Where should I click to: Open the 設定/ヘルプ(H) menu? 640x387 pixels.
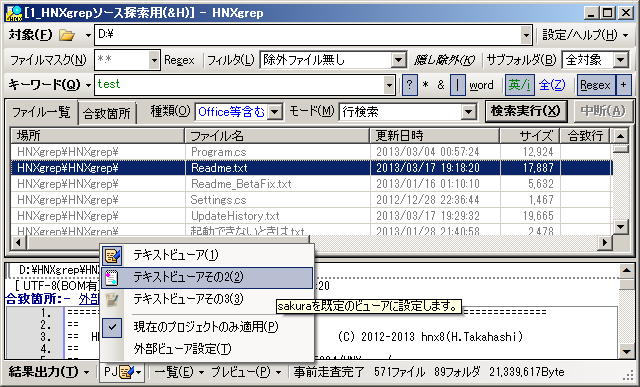tap(585, 35)
